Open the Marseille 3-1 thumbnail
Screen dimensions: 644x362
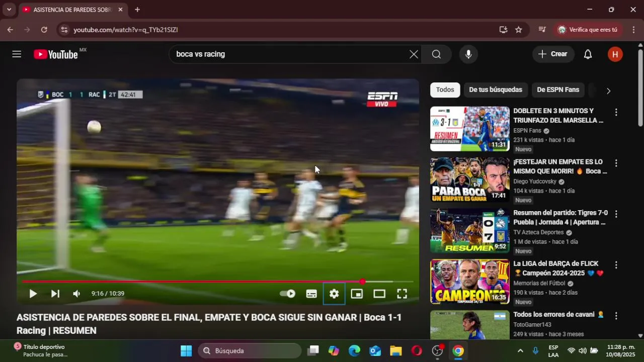pos(470,129)
